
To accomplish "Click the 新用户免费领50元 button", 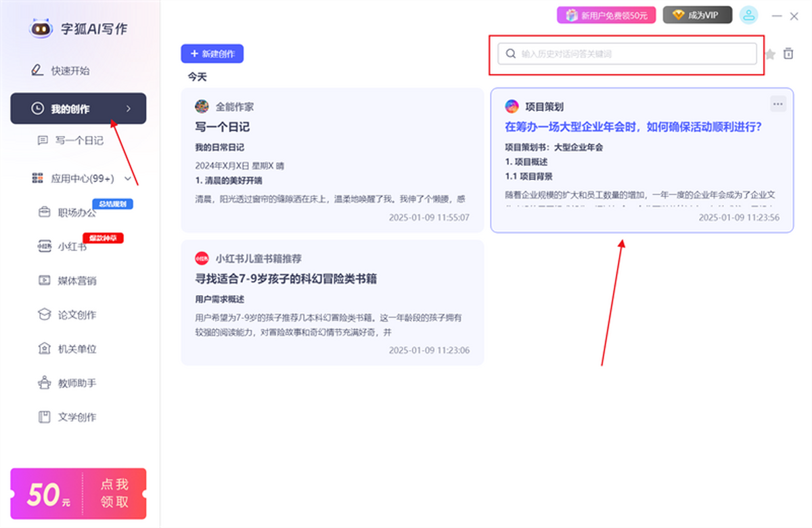I will (606, 15).
